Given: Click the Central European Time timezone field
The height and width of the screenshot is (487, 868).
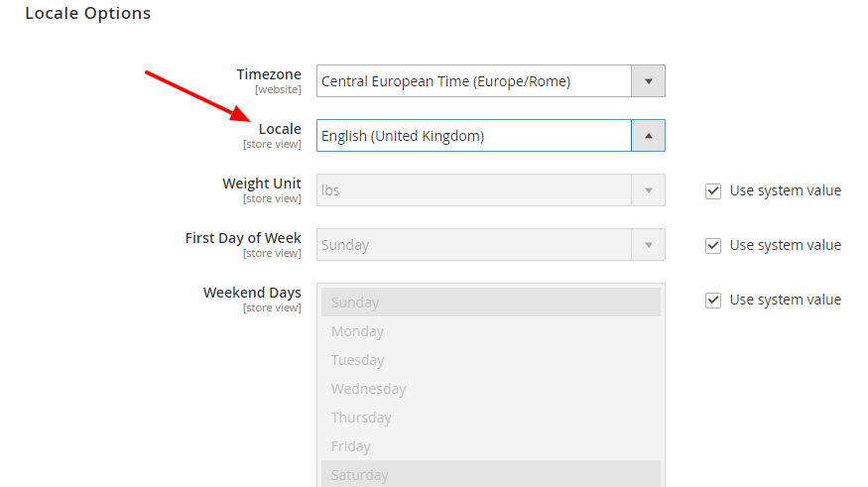Looking at the screenshot, I should tap(474, 81).
